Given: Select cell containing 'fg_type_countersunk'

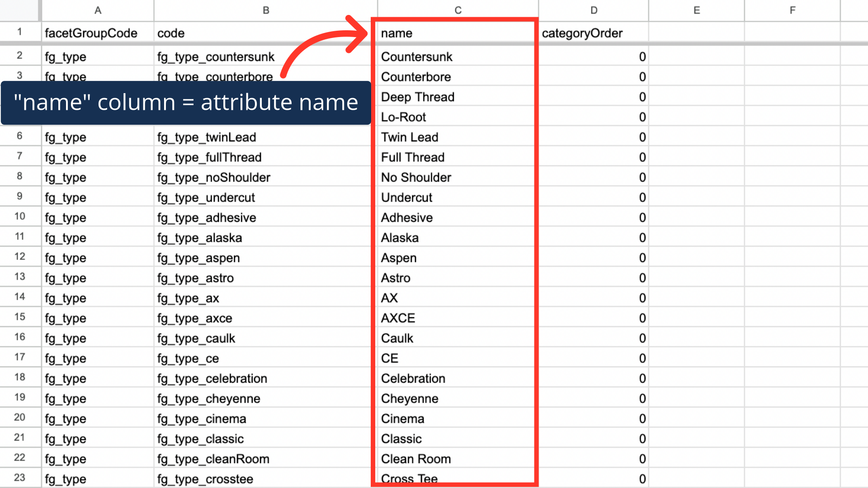Looking at the screenshot, I should [216, 57].
